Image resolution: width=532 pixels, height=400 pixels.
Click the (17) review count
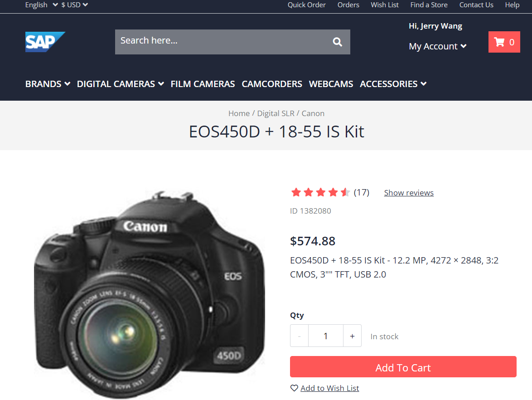point(361,193)
